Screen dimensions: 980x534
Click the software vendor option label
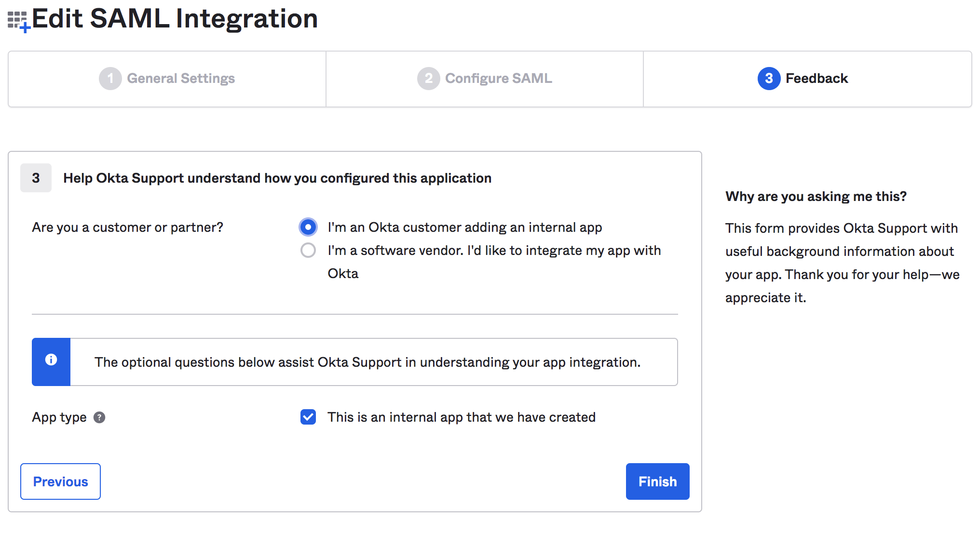click(494, 251)
